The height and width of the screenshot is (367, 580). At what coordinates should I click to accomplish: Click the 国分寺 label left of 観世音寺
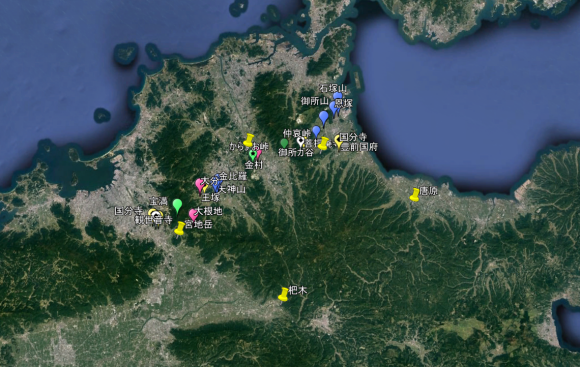[128, 211]
